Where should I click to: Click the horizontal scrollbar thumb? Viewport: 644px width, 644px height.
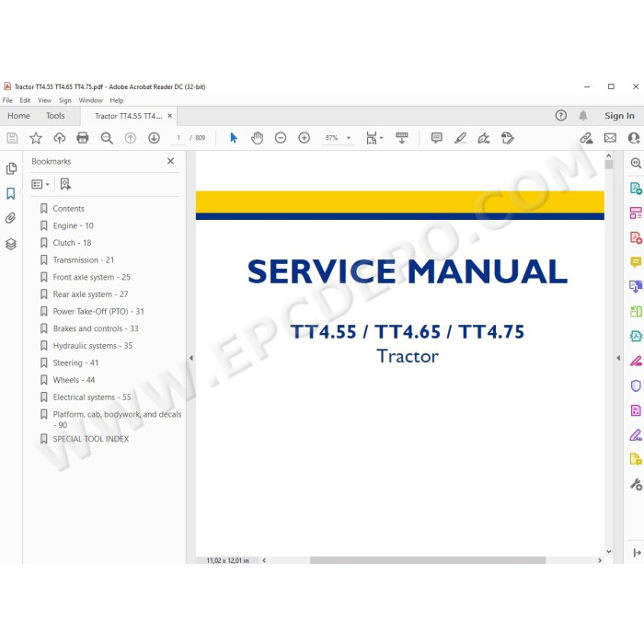428,560
